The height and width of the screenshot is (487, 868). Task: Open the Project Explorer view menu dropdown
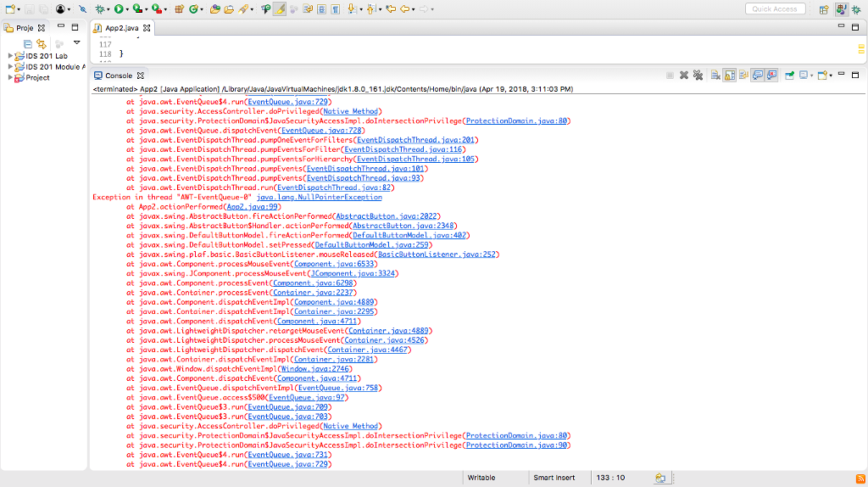tap(77, 42)
